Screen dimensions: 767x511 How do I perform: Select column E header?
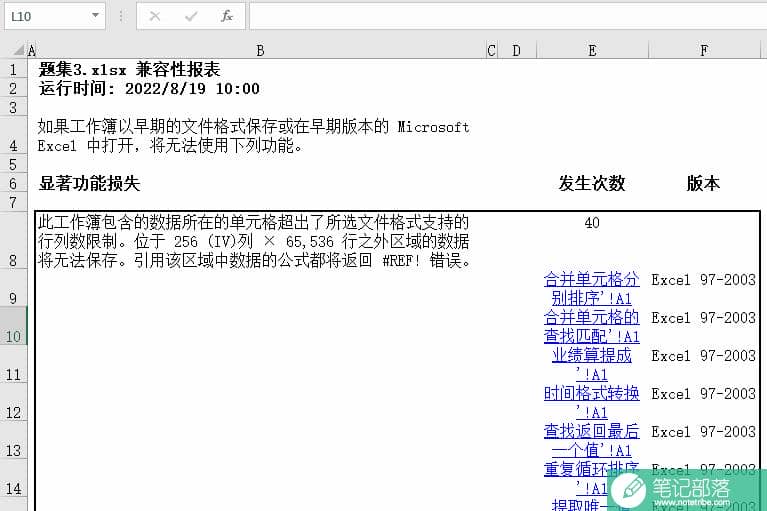tap(592, 50)
